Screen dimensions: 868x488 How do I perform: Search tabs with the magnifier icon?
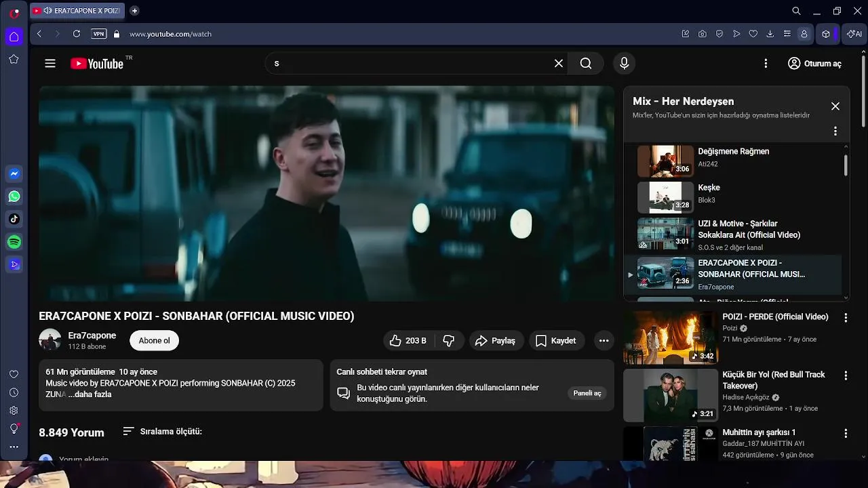(797, 11)
